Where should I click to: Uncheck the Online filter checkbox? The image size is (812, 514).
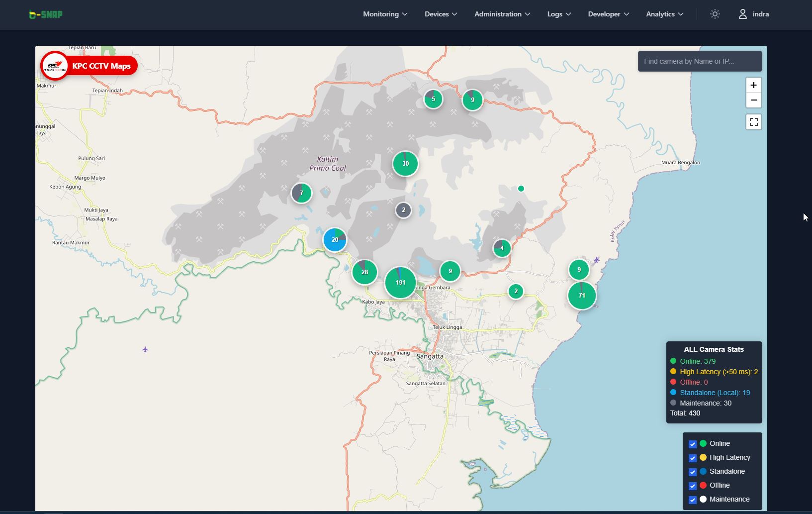coord(692,444)
